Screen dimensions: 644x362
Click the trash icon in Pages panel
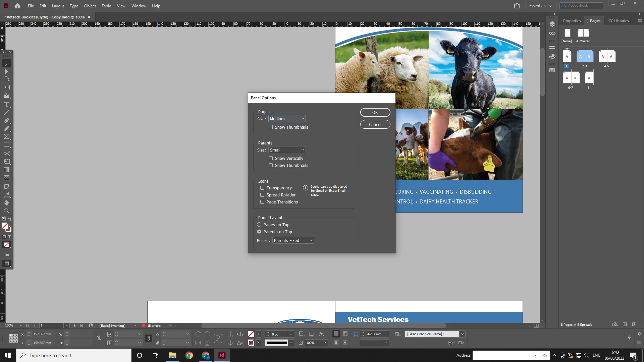point(634,324)
